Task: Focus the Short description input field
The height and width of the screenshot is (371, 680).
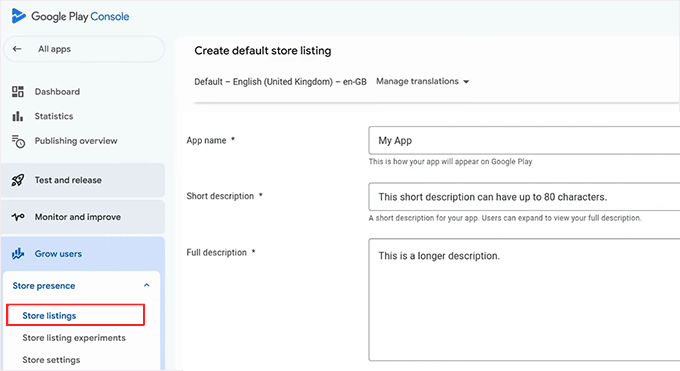Action: pyautogui.click(x=524, y=197)
